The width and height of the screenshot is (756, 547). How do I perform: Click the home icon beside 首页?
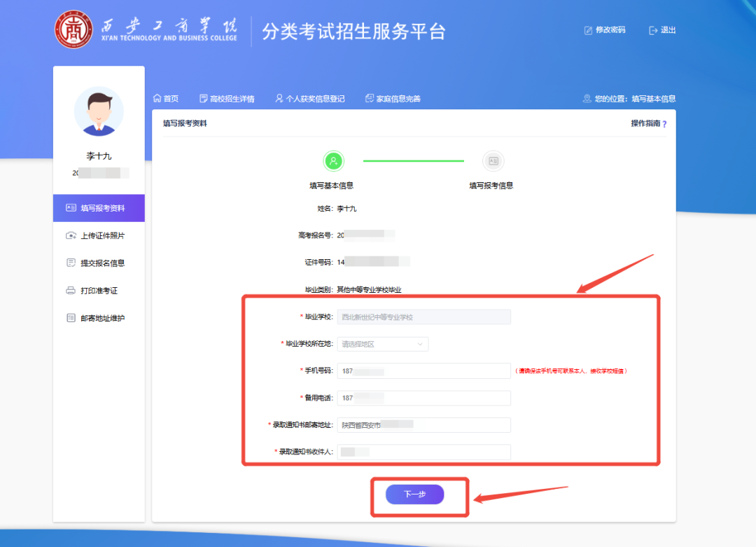(160, 98)
